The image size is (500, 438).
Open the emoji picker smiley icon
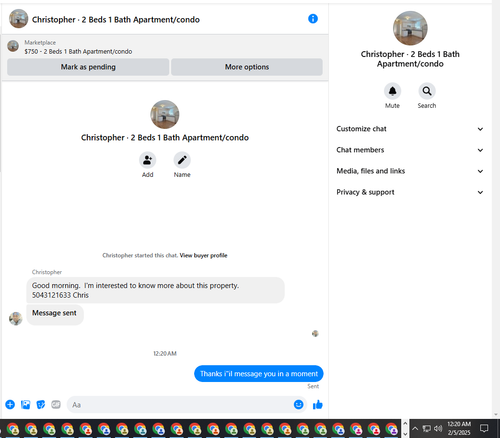tap(299, 404)
